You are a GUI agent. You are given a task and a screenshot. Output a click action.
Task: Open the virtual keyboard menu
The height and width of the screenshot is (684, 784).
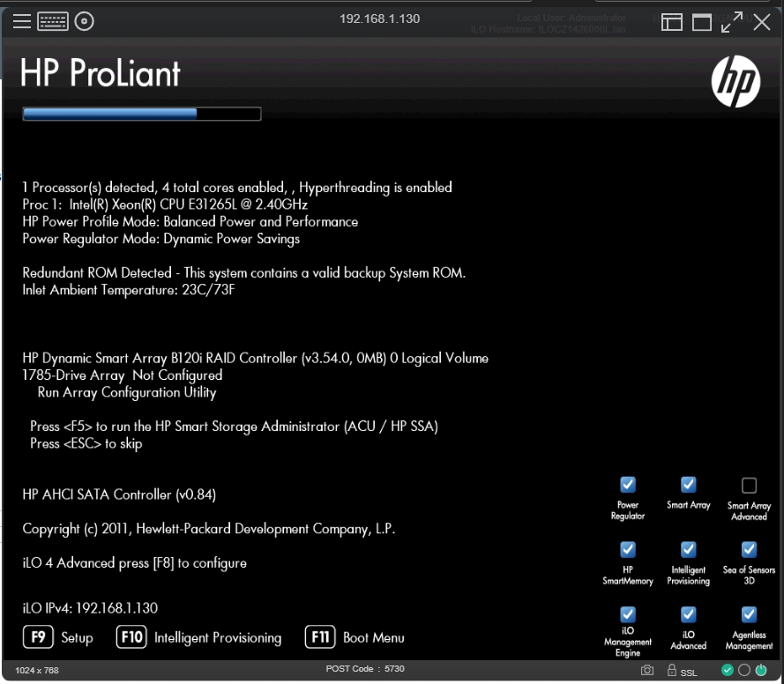coord(53,22)
